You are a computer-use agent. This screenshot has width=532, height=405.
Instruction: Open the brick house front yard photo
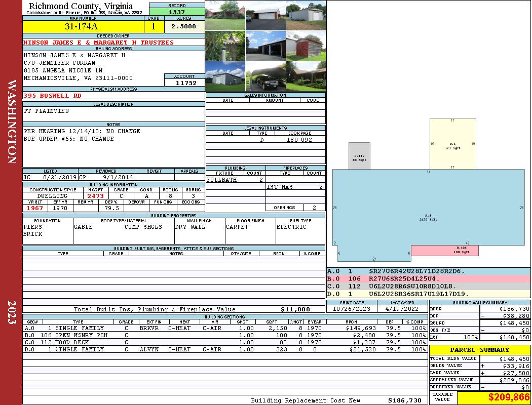coord(225,16)
